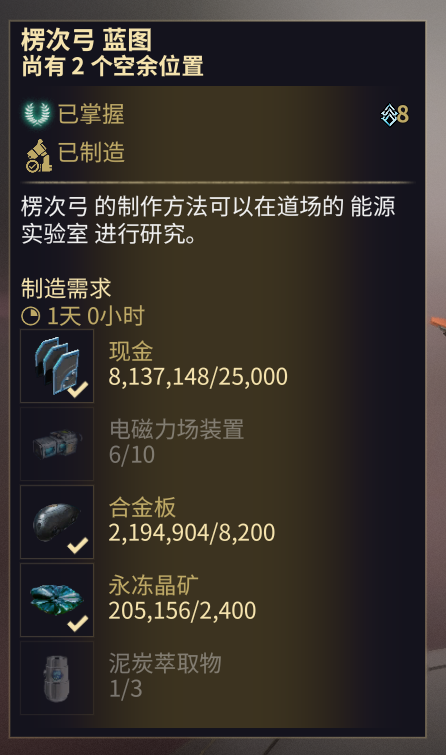
Task: Click the 合金板 alloy plate icon
Action: tap(57, 522)
